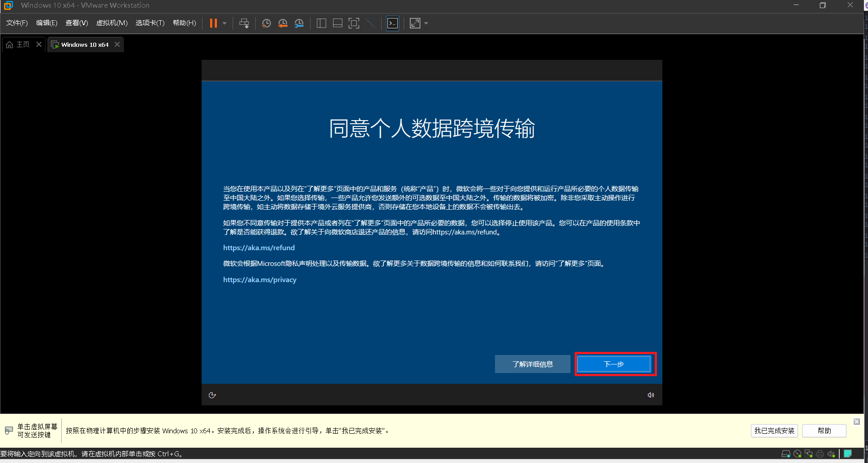The width and height of the screenshot is (868, 463).
Task: Open the 文件(F) menu
Action: click(17, 23)
